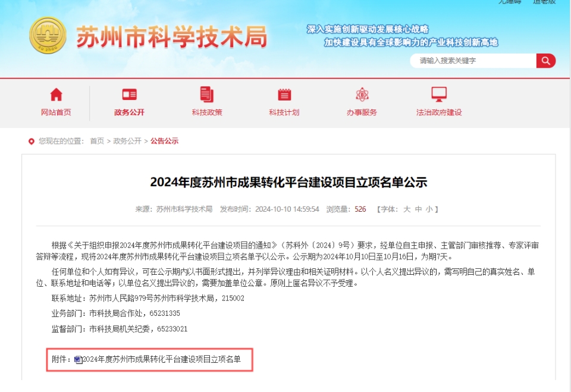Set font size to 大
The height and width of the screenshot is (392, 571).
point(407,209)
